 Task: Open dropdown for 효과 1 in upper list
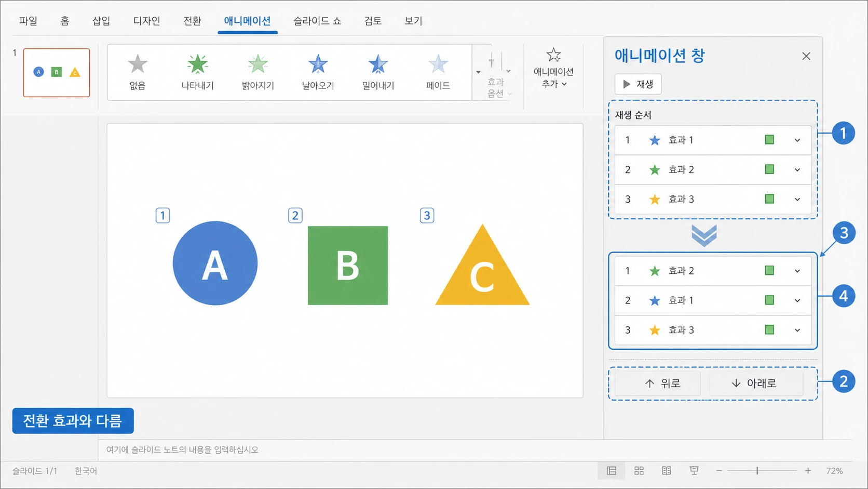(797, 140)
